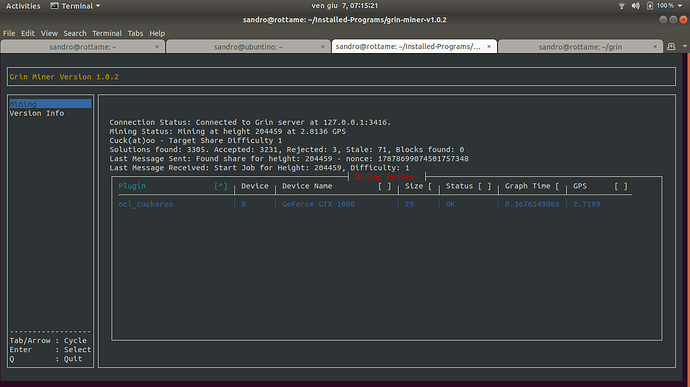Click the Device Name column header
This screenshot has width=690, height=387.
307,186
